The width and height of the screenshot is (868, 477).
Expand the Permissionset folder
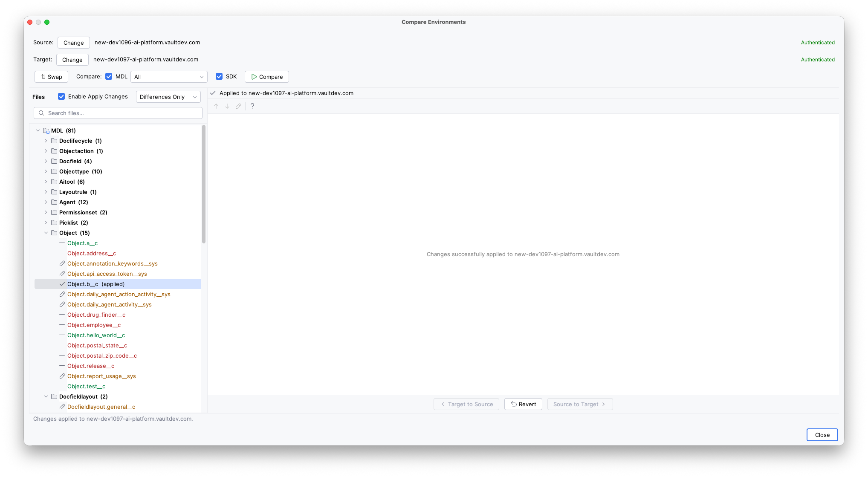click(46, 212)
